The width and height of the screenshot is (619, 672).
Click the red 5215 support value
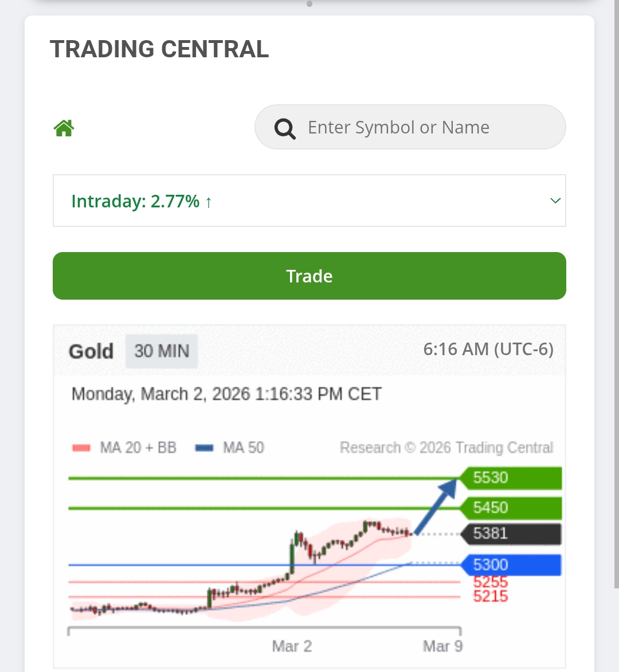(x=491, y=596)
